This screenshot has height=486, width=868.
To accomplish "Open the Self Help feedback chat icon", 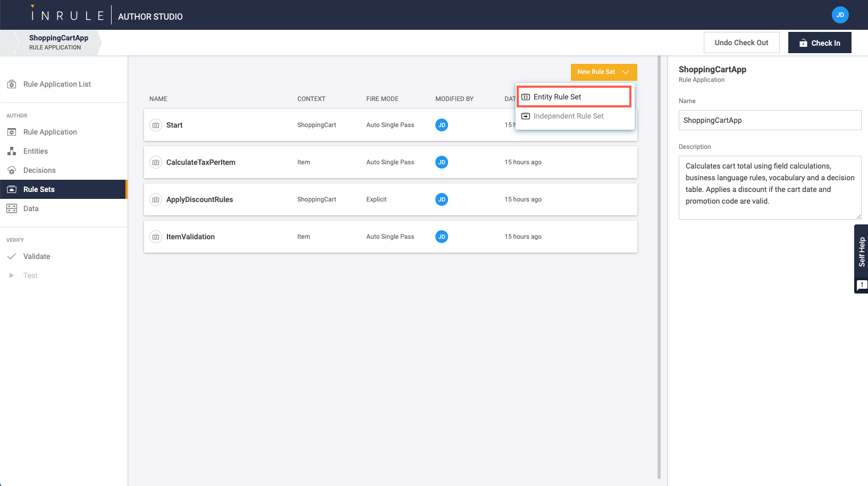I will [x=862, y=286].
